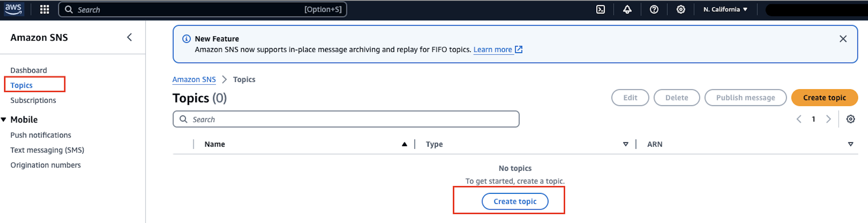
Task: Go to previous page of topics
Action: (x=799, y=119)
